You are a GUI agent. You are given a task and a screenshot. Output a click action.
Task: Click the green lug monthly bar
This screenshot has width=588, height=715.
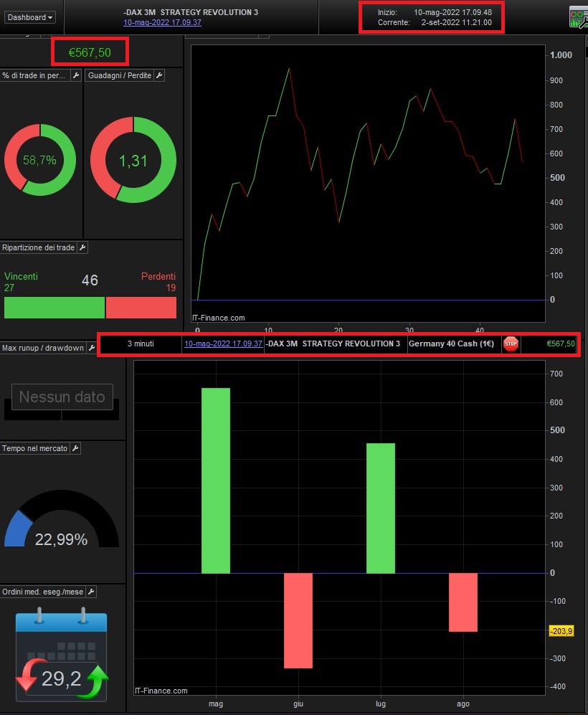point(381,508)
